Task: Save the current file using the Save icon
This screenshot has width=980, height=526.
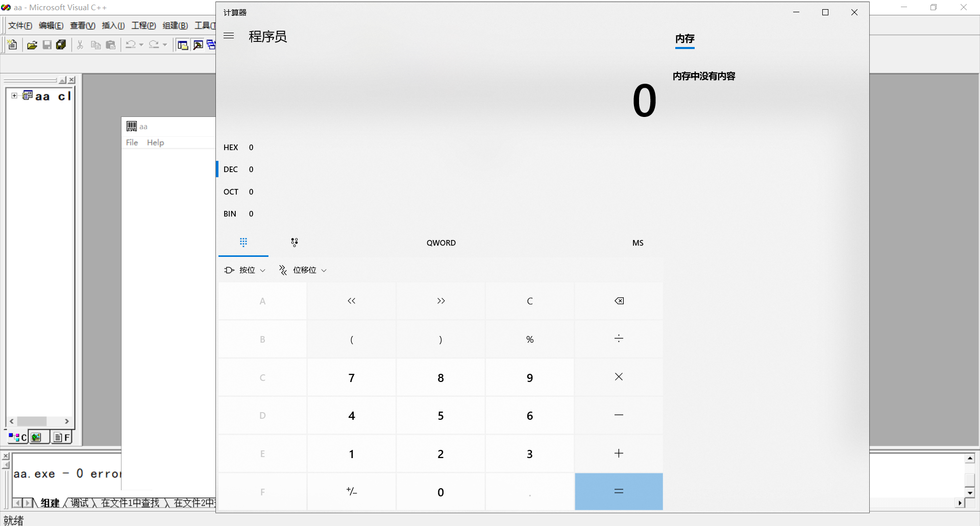Action: click(47, 45)
